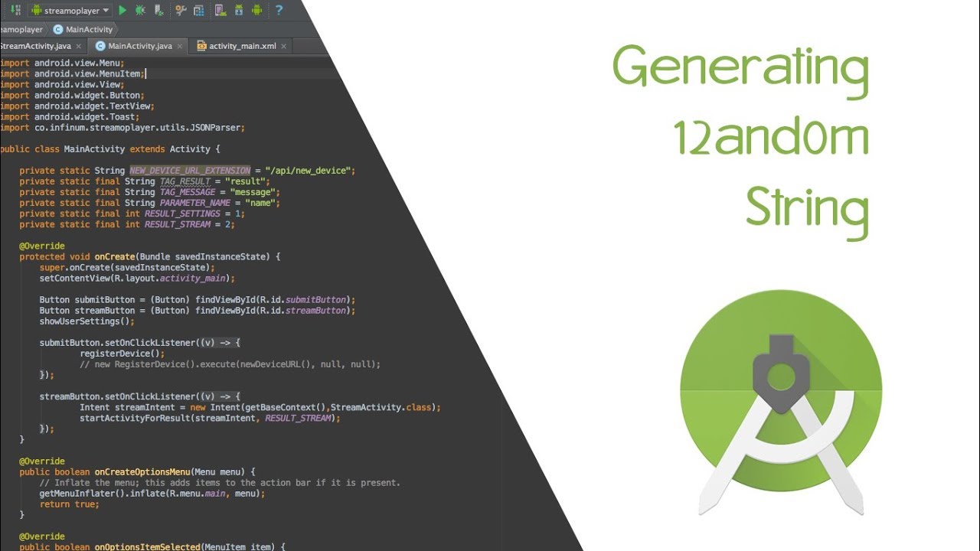Image resolution: width=980 pixels, height=551 pixels.
Task: Click the "12and0m" title text
Action: click(771, 139)
